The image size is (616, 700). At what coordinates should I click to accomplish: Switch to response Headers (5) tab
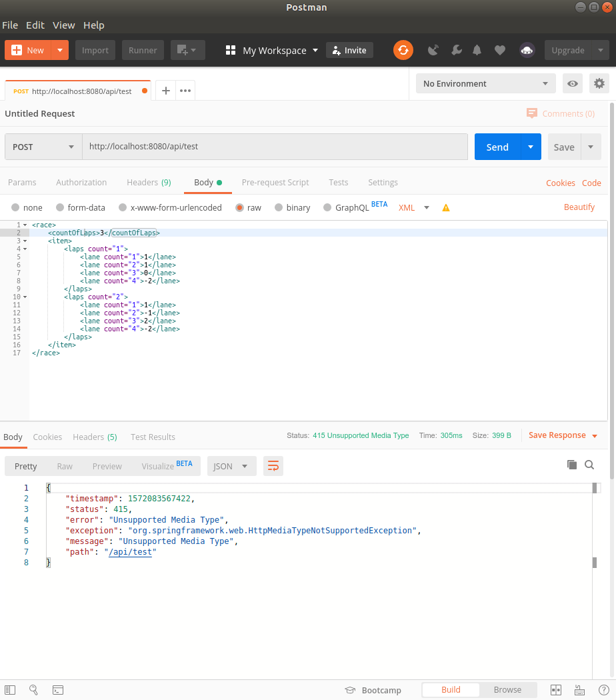click(95, 437)
